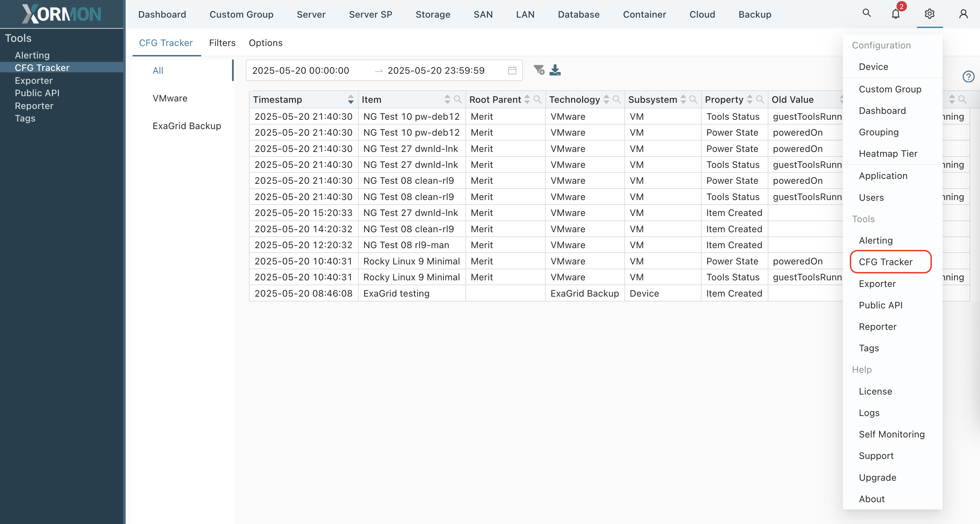Select Exporter in left Tools sidebar
Image resolution: width=980 pixels, height=524 pixels.
point(34,81)
